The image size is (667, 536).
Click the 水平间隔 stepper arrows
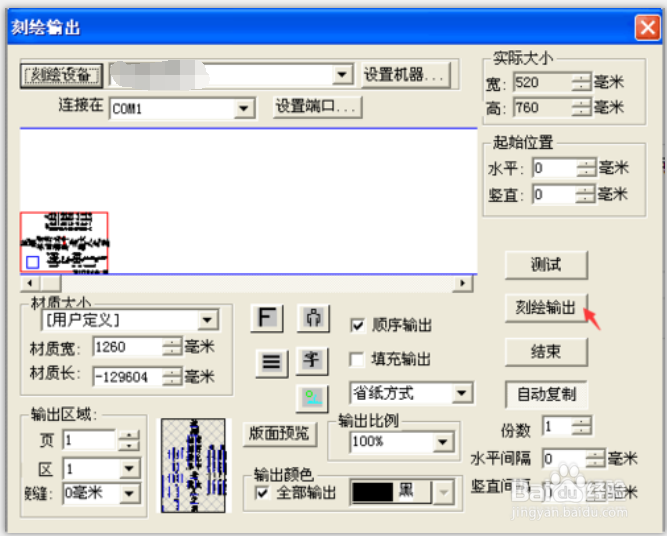(x=595, y=459)
